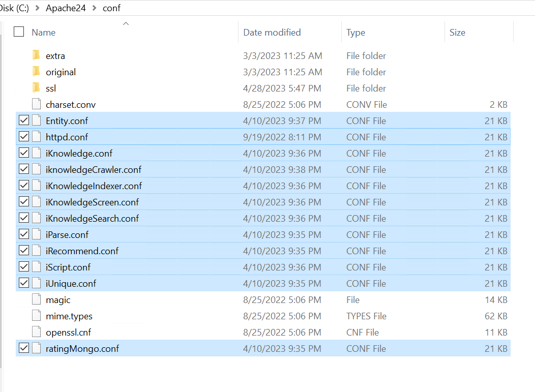The width and height of the screenshot is (535, 392).
Task: Open the ssl folder icon
Action: 36,88
